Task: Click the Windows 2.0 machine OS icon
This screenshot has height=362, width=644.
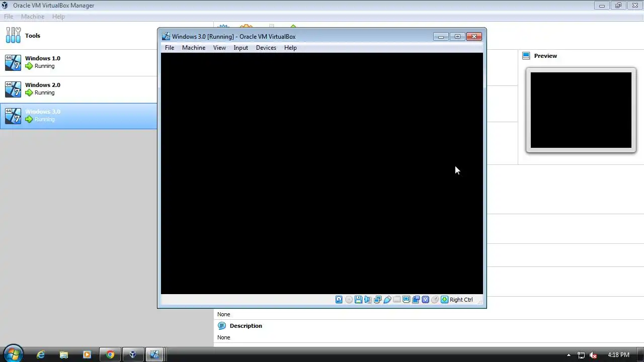Action: 13,89
